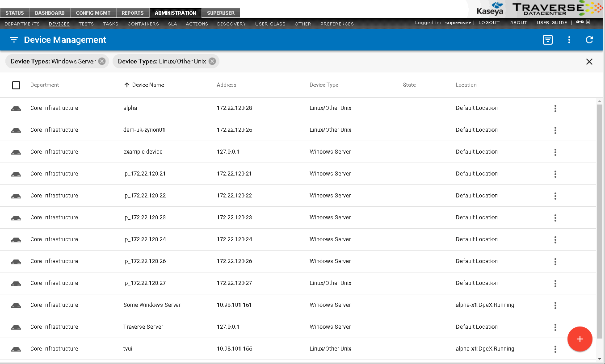Open actions menu for Traverse Server
The width and height of the screenshot is (605, 364).
[x=555, y=327]
